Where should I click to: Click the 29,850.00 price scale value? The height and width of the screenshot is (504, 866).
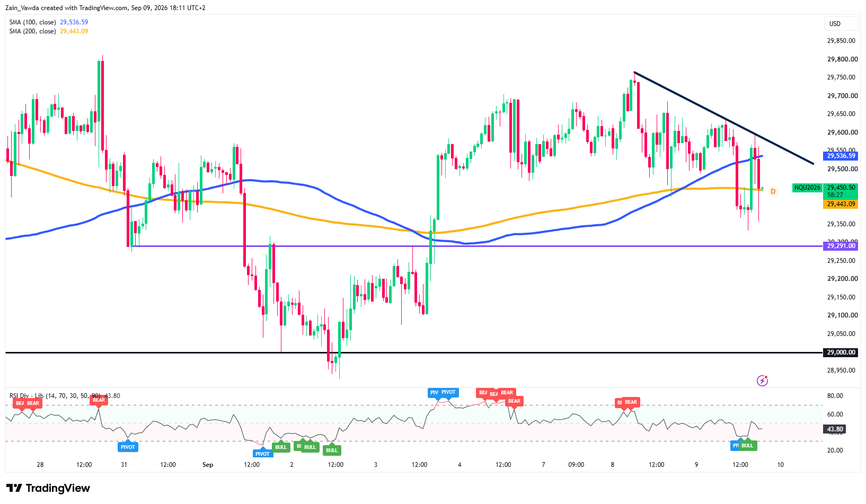pyautogui.click(x=841, y=41)
